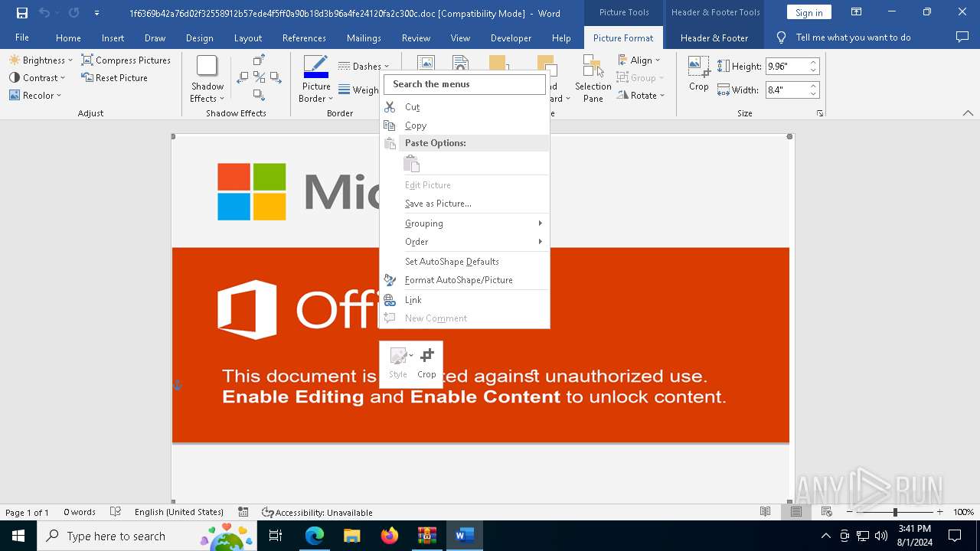Choose Link in the context menu

(465, 300)
